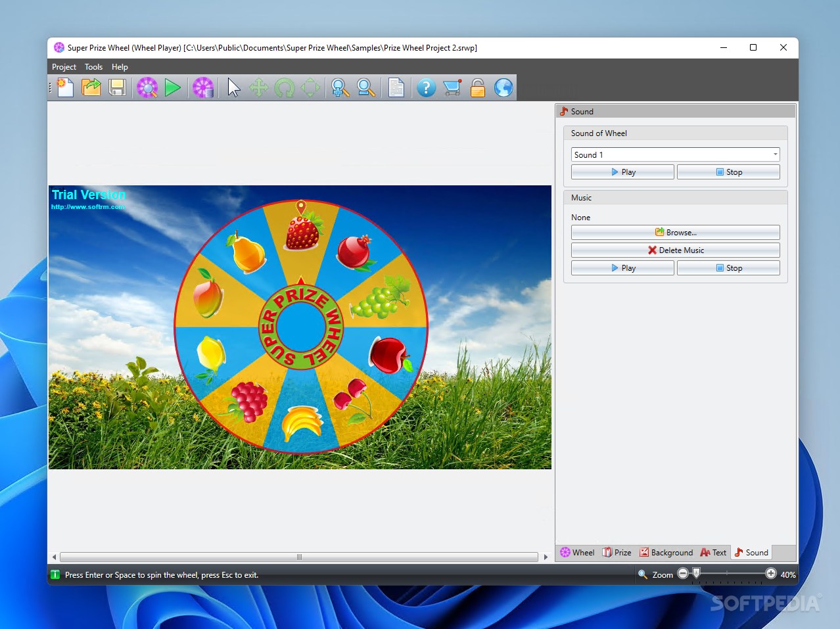
Task: Start the wheel with green play icon
Action: coord(173,87)
